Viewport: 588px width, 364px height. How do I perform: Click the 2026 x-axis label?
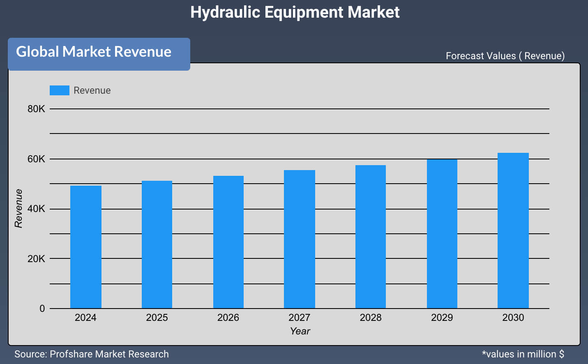pos(228,318)
